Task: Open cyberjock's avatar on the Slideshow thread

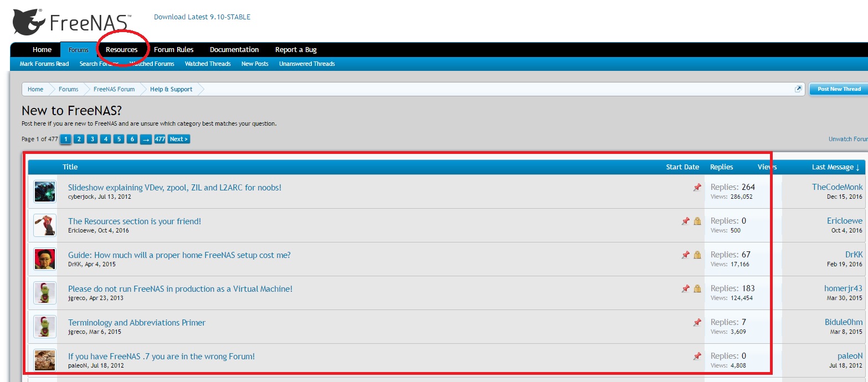Action: 44,192
